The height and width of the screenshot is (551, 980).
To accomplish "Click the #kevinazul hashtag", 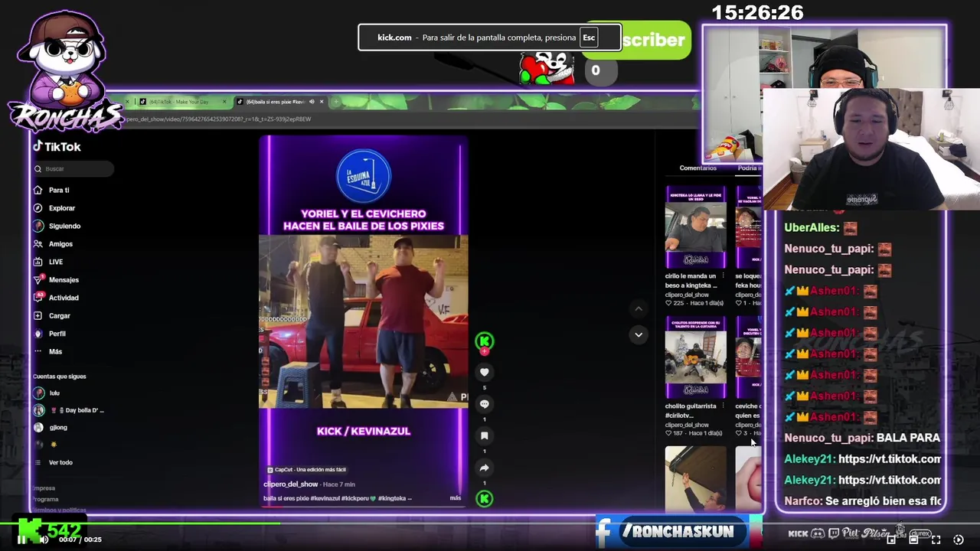I will (326, 498).
